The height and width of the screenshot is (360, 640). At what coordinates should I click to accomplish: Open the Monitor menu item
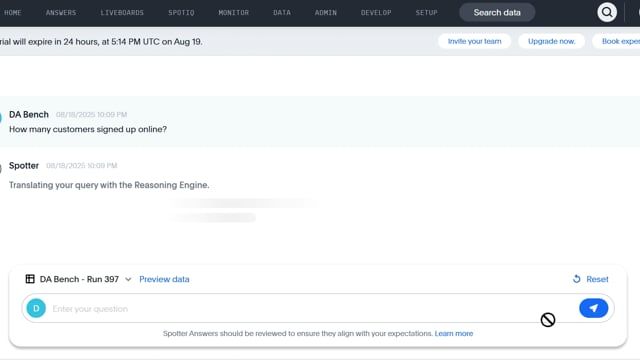233,13
